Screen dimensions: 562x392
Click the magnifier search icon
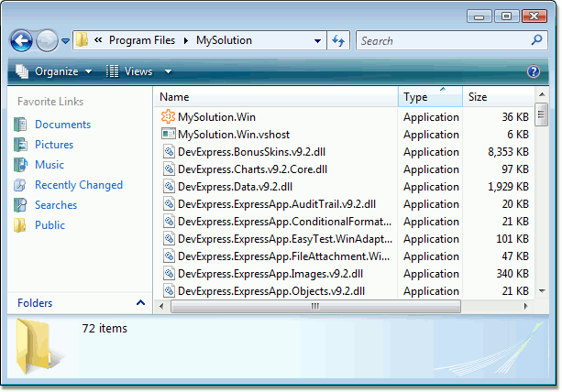coord(536,40)
